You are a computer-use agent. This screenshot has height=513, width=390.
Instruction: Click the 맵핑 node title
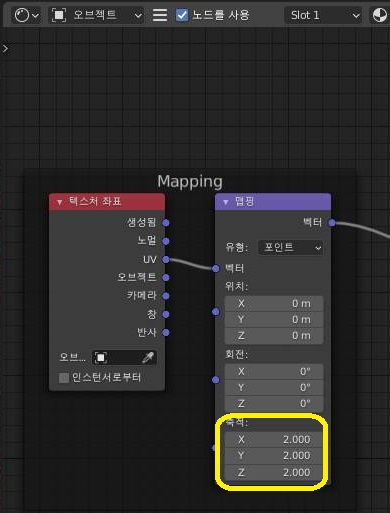[x=245, y=202]
